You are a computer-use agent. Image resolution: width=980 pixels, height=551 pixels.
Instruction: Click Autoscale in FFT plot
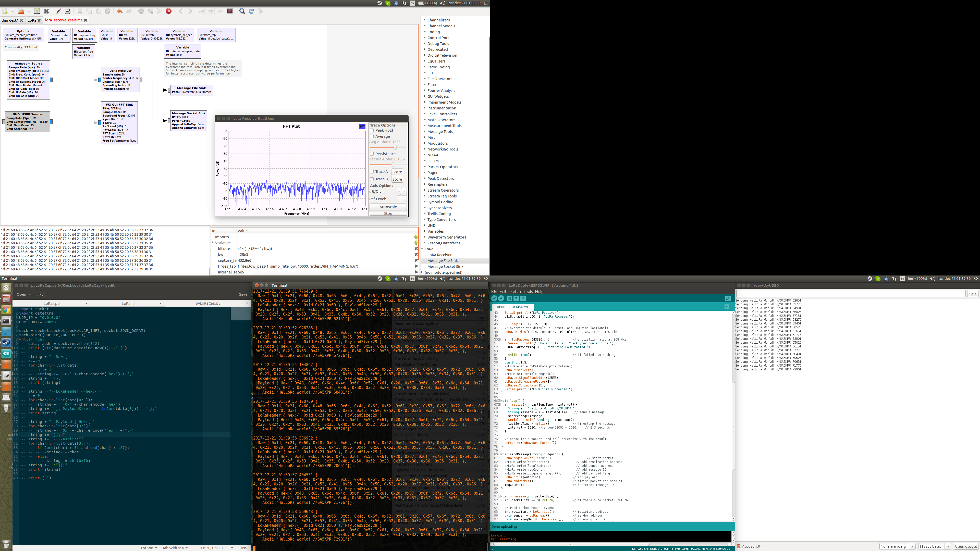click(x=388, y=207)
